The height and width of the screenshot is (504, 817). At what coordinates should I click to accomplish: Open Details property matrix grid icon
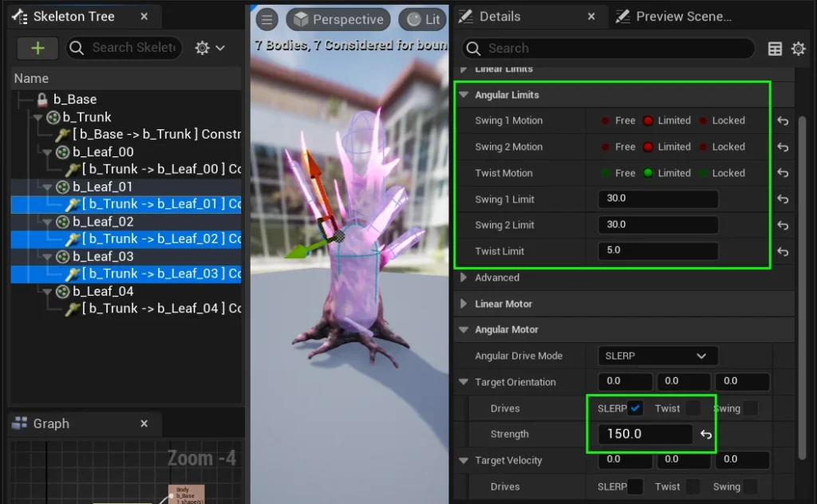tap(775, 49)
